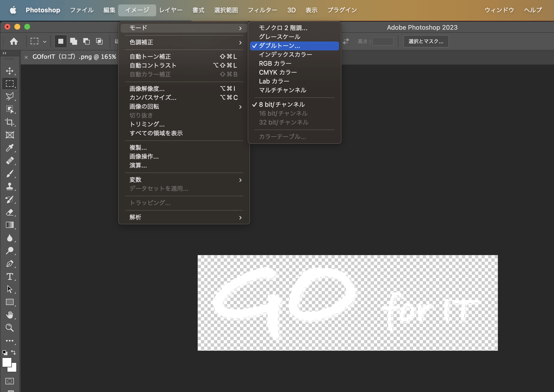The height and width of the screenshot is (392, 554).
Task: Select the Dodge tool
Action: [10, 251]
